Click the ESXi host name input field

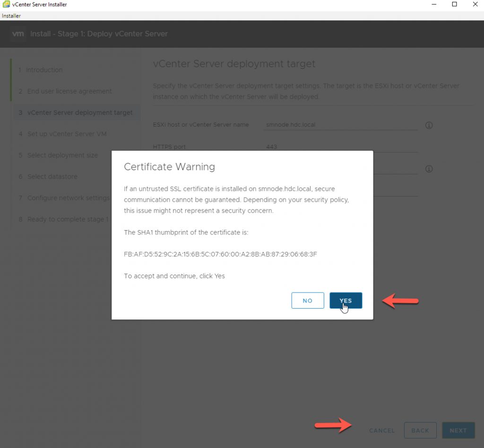pyautogui.click(x=340, y=125)
